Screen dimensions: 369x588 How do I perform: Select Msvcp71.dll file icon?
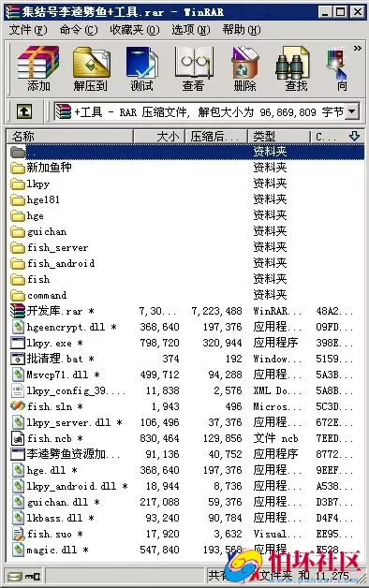coord(18,375)
